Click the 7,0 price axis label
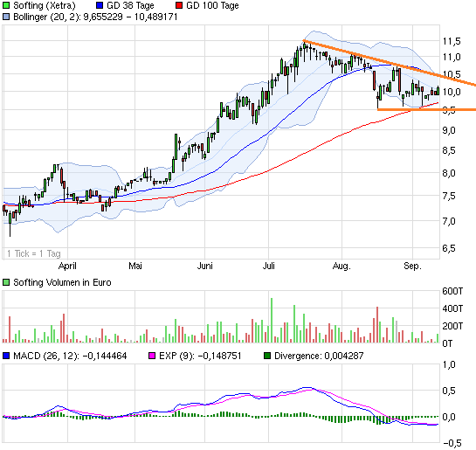The height and width of the screenshot is (450, 476). click(x=449, y=221)
